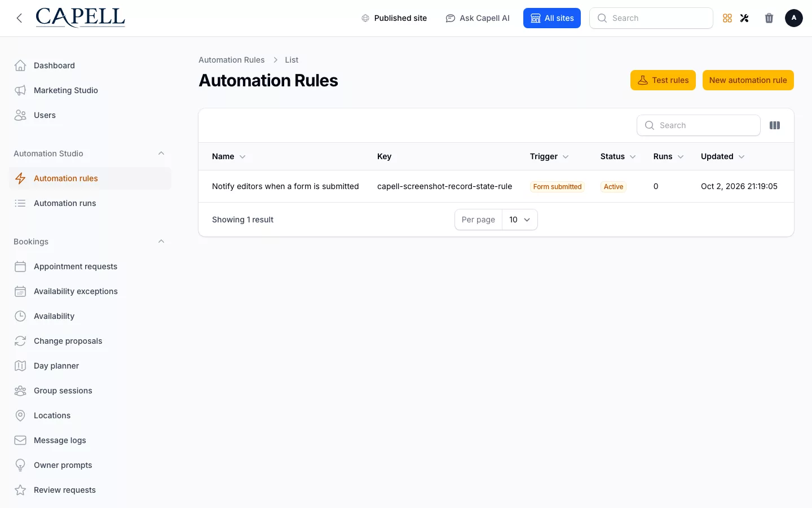Viewport: 812px width, 508px height.
Task: Focus the global Search field in header
Action: click(x=651, y=18)
